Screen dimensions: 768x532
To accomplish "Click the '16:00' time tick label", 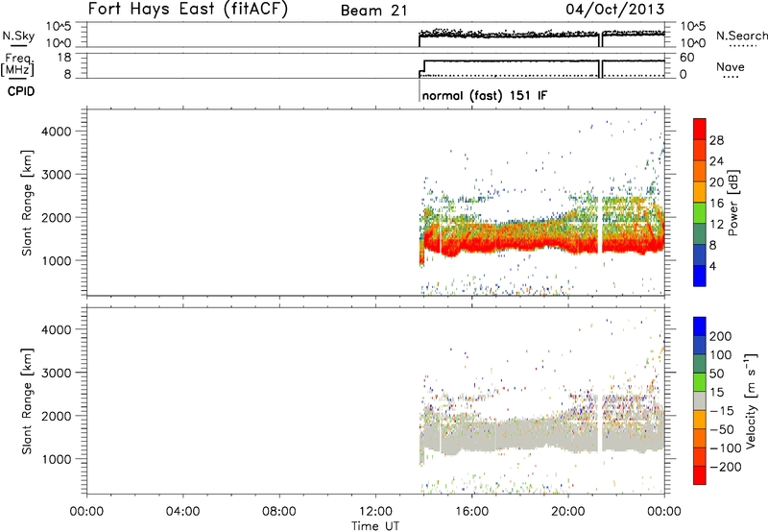I will click(471, 512).
